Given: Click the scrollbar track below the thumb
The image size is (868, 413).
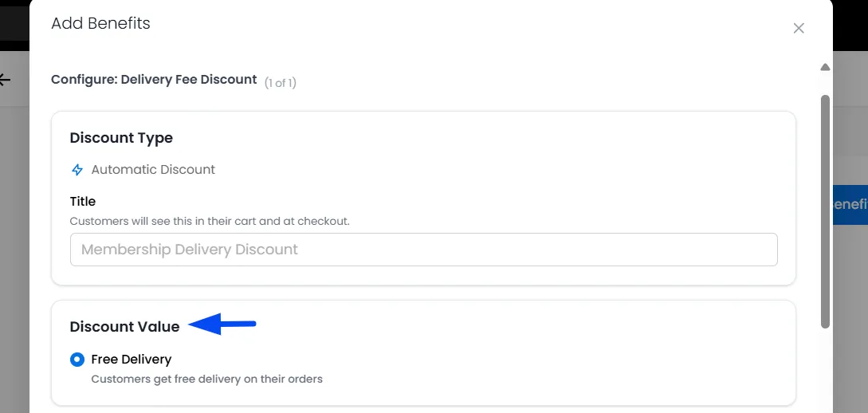Looking at the screenshot, I should 825,370.
